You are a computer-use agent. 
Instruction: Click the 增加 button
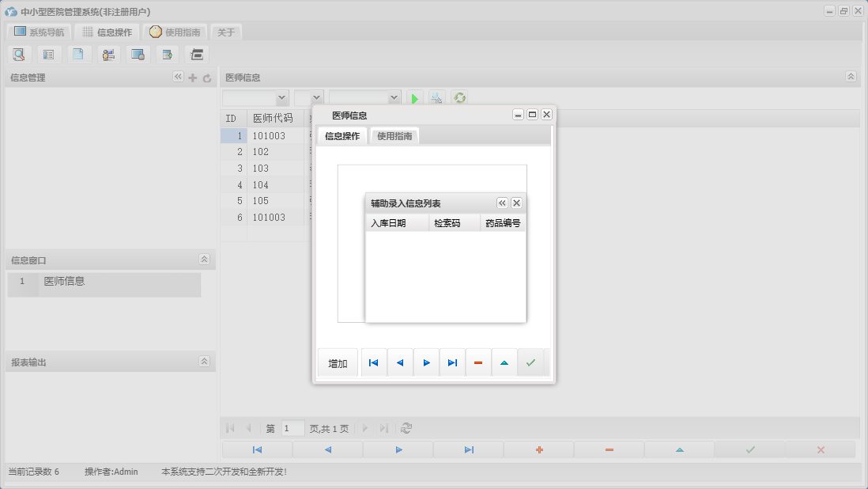(x=338, y=363)
